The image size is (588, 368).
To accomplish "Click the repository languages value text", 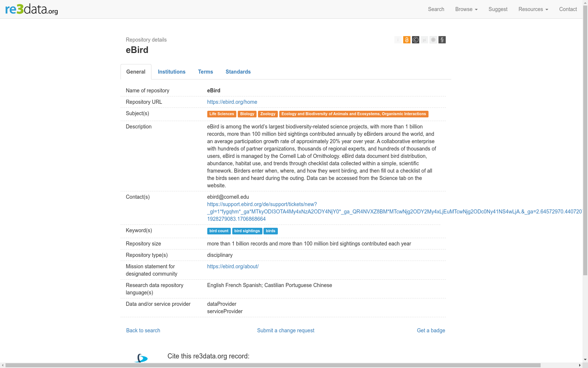I will tap(270, 285).
